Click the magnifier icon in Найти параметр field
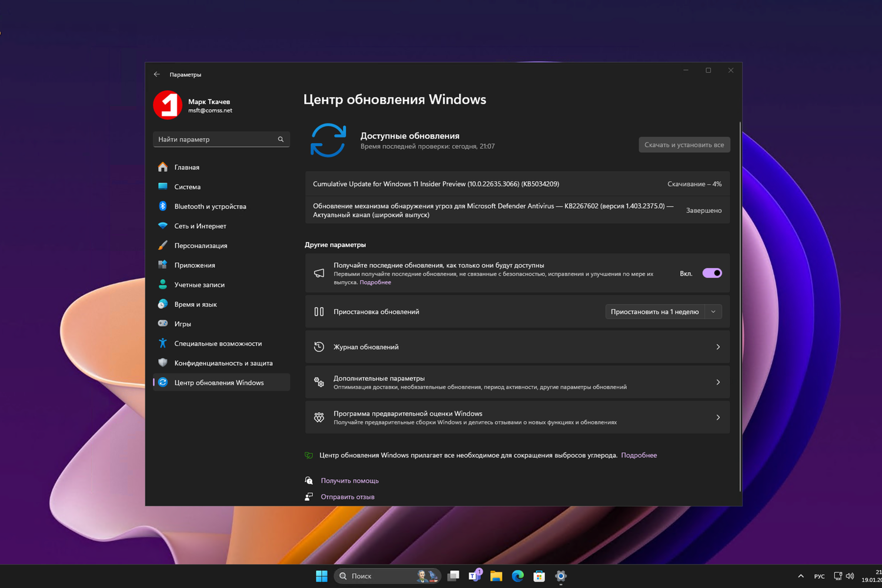The width and height of the screenshot is (882, 588). coord(280,139)
